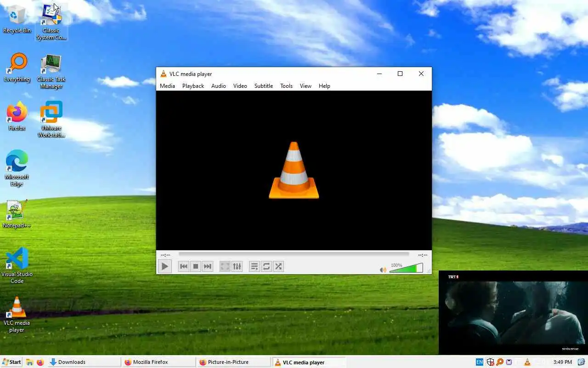
Task: Click the Play button in VLC
Action: click(165, 266)
